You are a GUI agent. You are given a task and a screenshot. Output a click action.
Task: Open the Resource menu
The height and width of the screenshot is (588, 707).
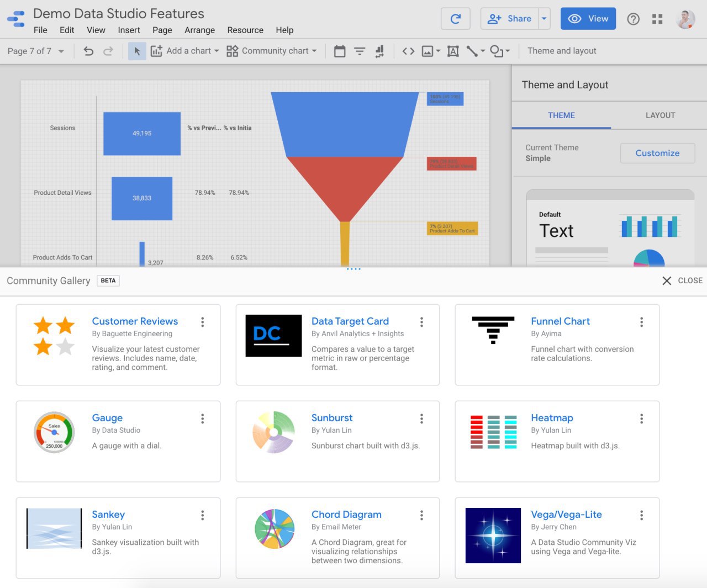tap(245, 30)
